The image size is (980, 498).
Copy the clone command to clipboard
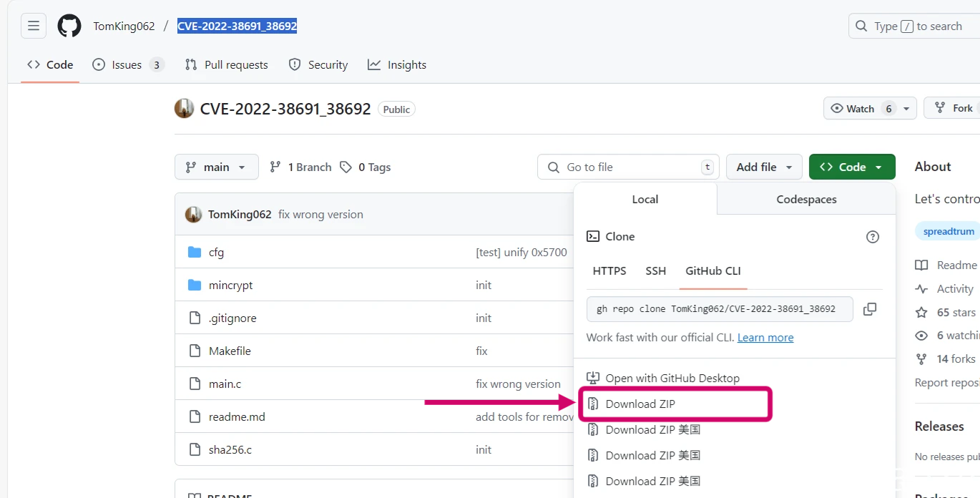click(870, 309)
